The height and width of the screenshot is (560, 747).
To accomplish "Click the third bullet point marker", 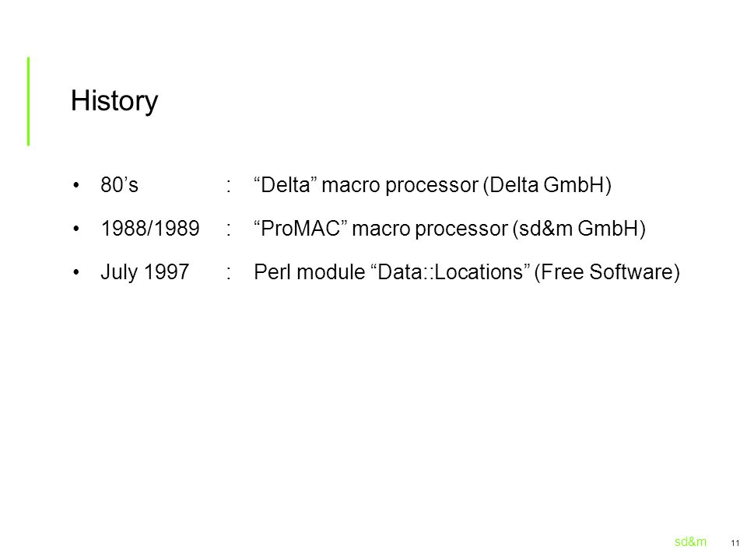I will coord(76,272).
